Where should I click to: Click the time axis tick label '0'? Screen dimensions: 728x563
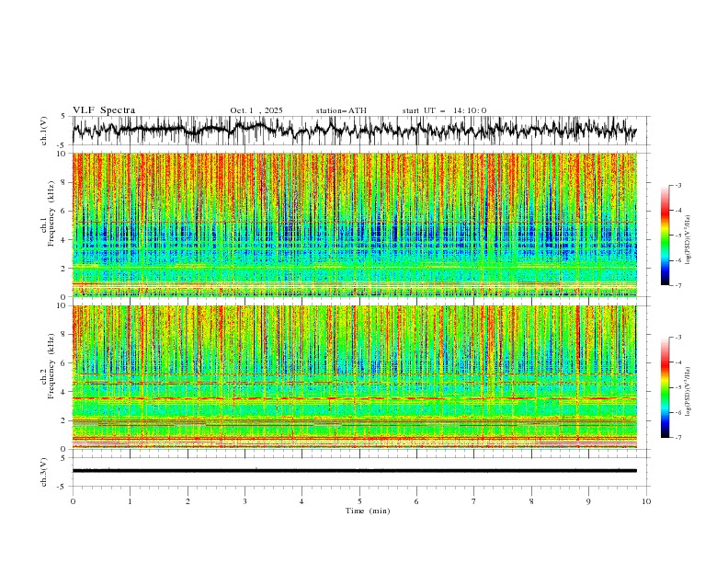[x=73, y=501]
